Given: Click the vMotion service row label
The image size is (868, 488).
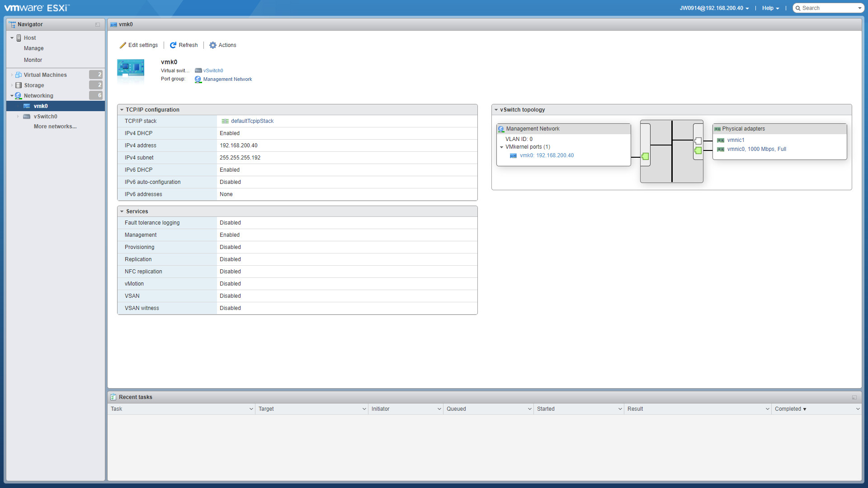Looking at the screenshot, I should [x=134, y=284].
